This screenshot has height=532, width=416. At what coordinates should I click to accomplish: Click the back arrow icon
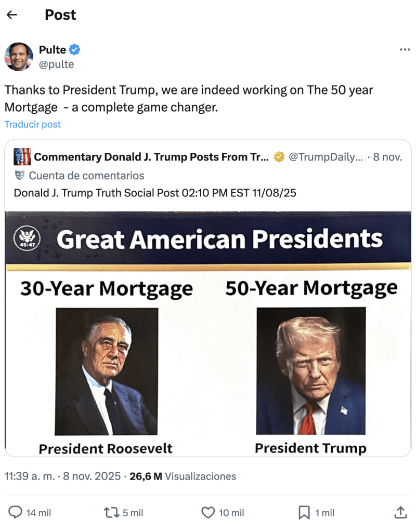click(x=12, y=15)
